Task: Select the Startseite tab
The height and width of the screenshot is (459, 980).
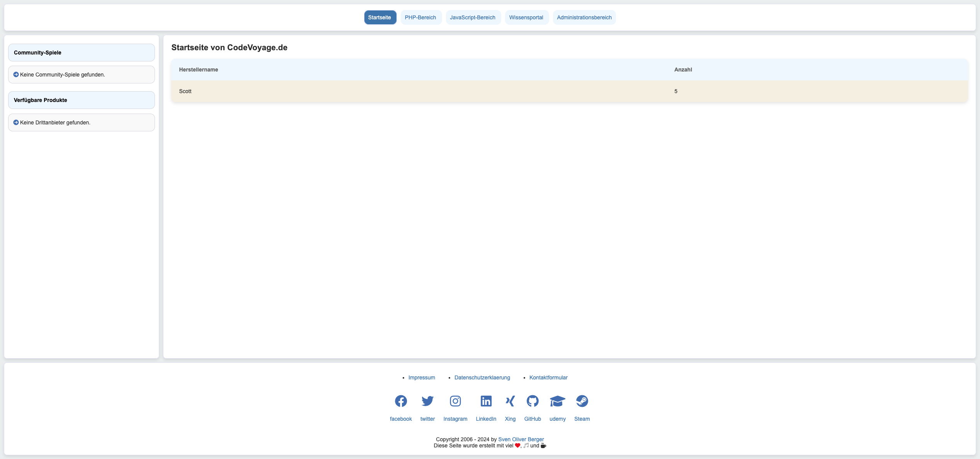Action: [x=379, y=17]
